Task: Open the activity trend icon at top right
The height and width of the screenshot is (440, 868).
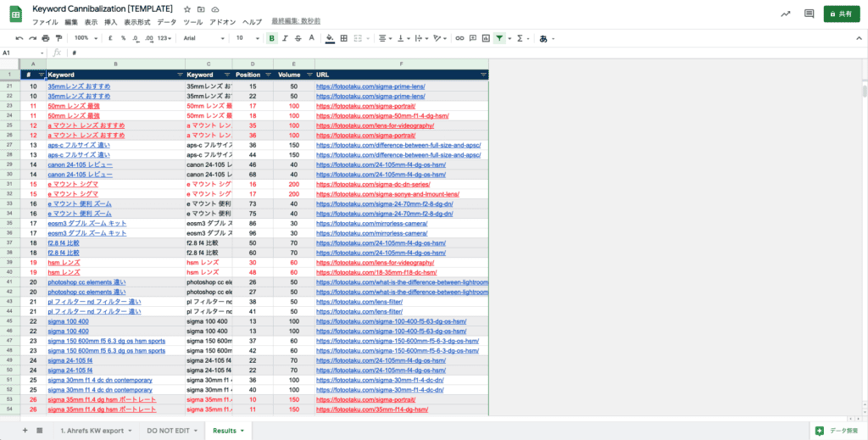Action: click(786, 14)
